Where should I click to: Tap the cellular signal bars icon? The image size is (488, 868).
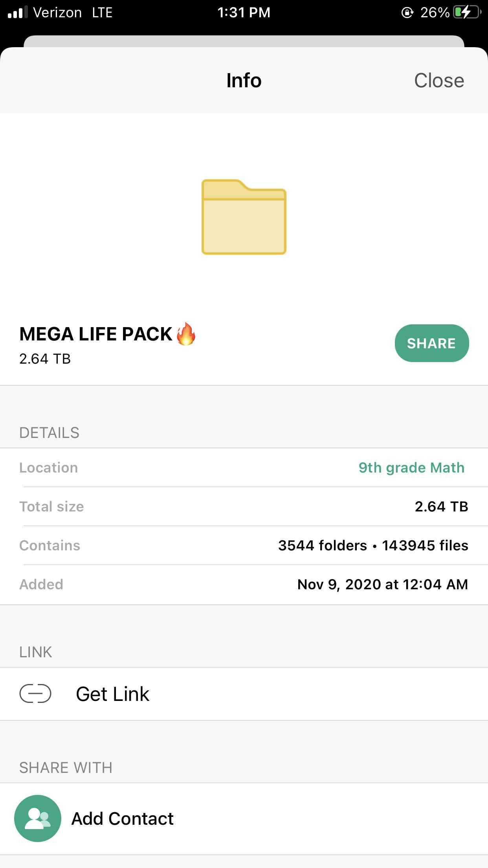[x=18, y=13]
